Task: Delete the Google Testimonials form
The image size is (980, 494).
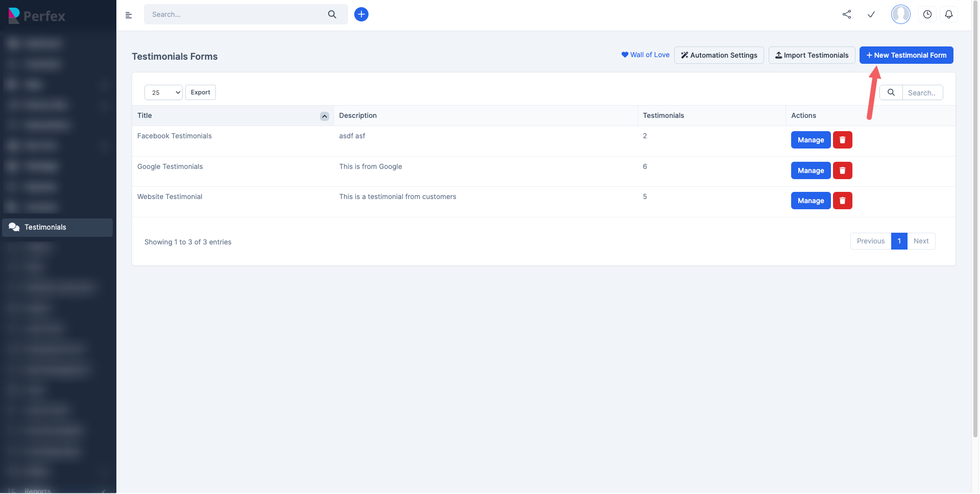Action: [843, 170]
